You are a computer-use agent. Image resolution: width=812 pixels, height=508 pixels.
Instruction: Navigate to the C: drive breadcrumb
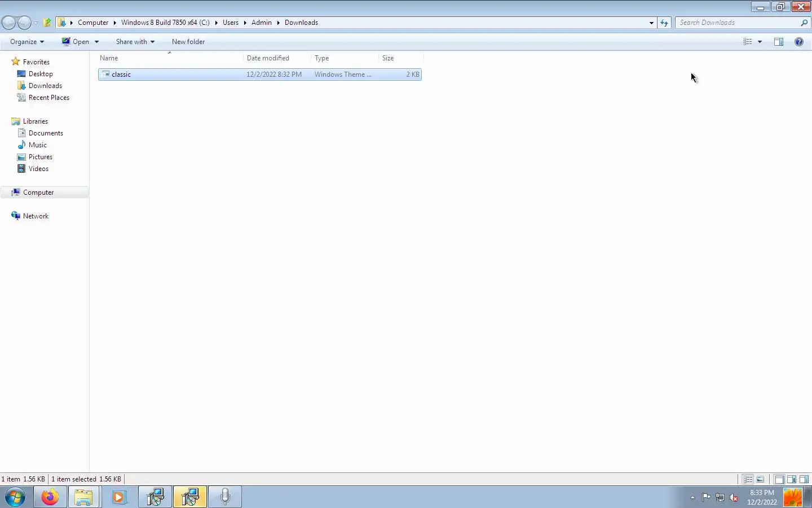(x=165, y=23)
